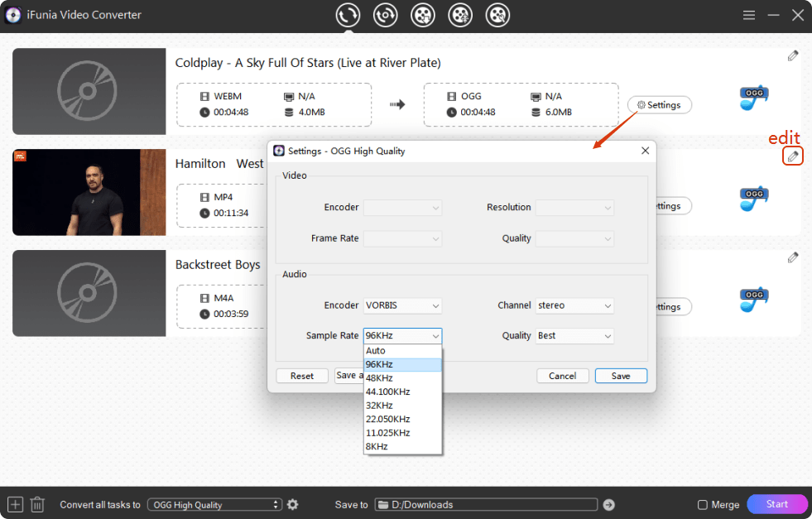Click the trash bin delete icon
812x519 pixels.
pyautogui.click(x=37, y=504)
